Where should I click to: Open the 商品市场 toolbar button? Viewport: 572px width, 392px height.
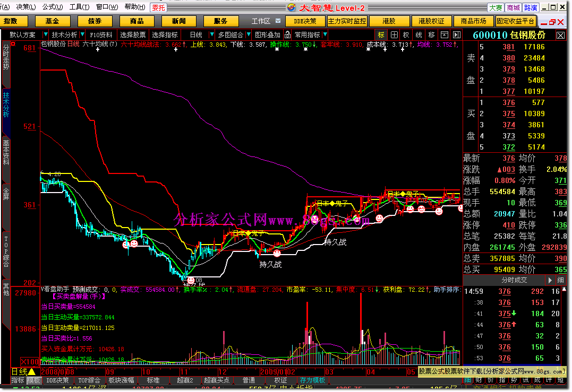pyautogui.click(x=474, y=21)
